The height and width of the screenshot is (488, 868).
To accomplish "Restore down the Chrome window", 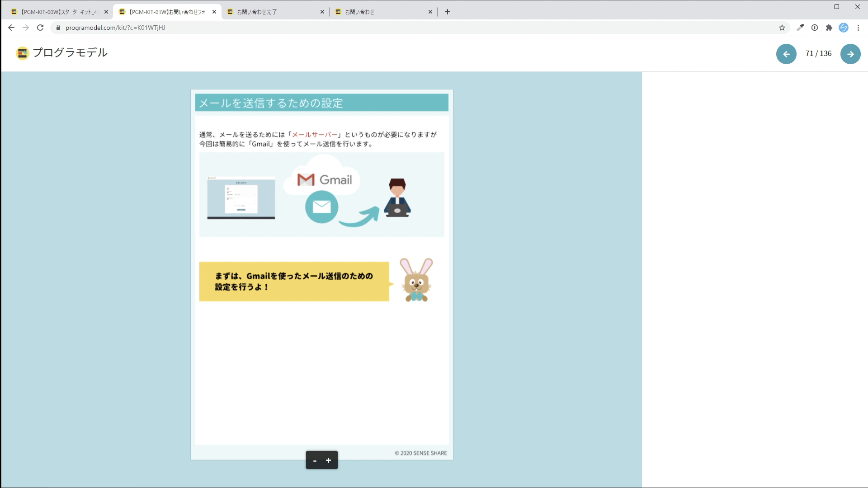I will pyautogui.click(x=837, y=7).
